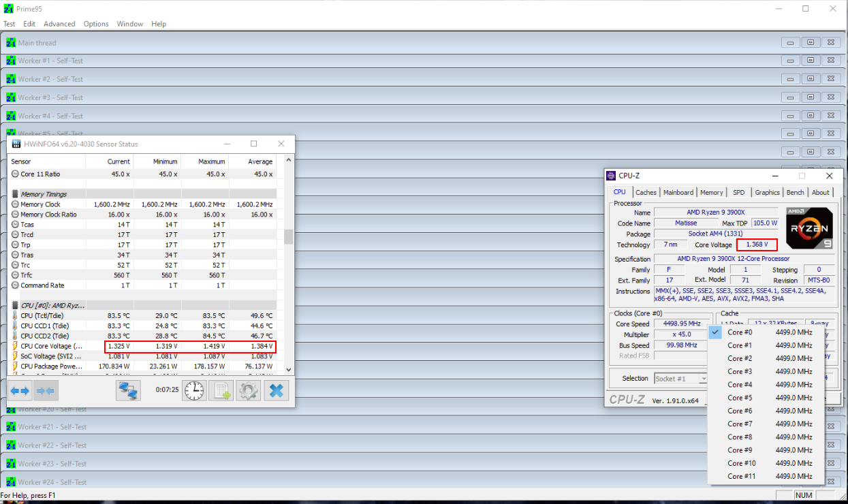Click the NUM indicator in status bar

pos(804,495)
